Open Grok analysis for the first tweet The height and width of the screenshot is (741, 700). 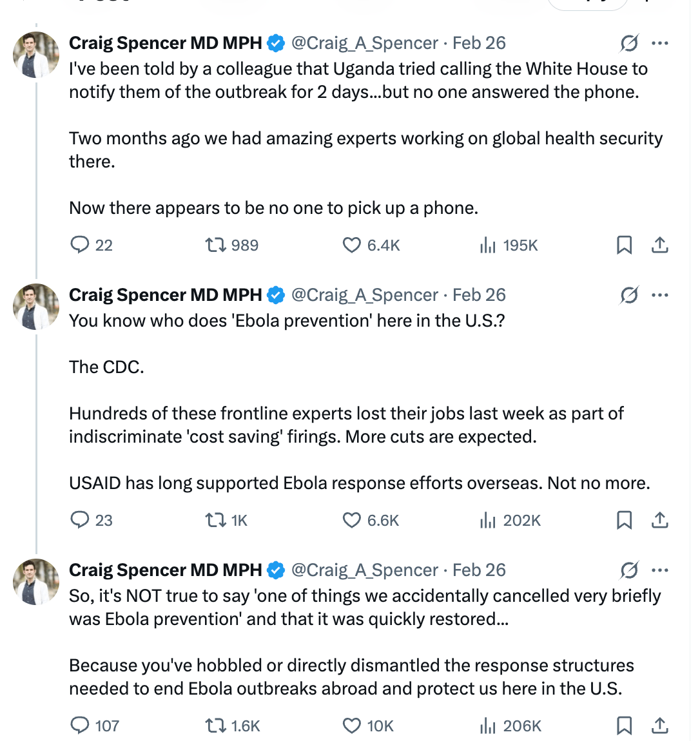point(628,43)
